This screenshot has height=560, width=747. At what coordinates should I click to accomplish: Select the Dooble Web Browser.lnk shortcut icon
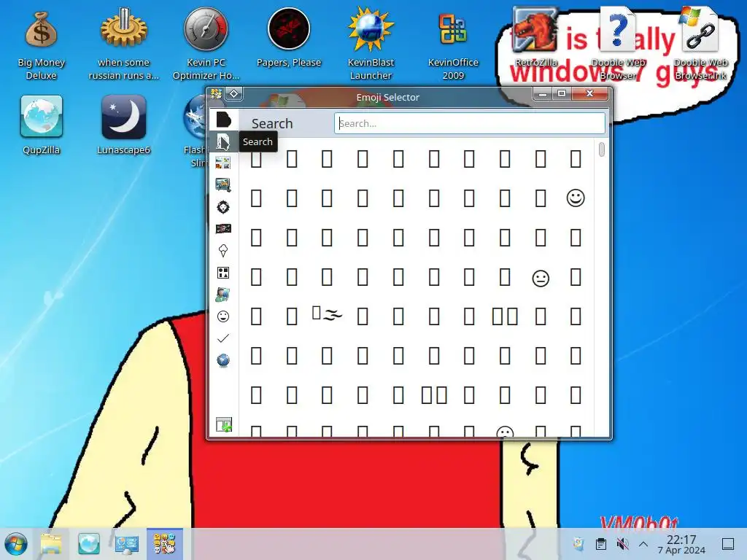coord(700,43)
